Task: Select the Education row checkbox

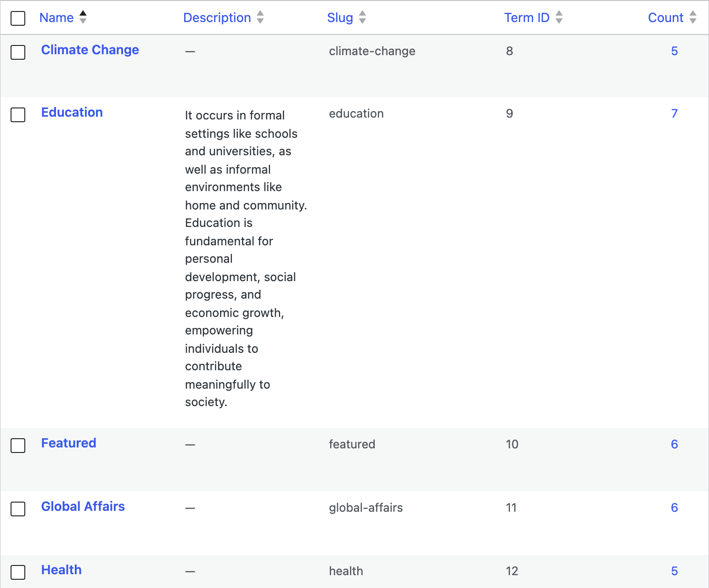Action: [18, 115]
